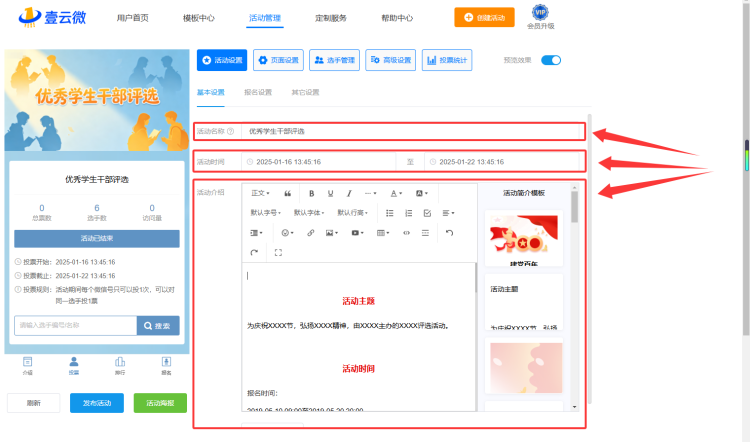750x442 pixels.
Task: Open the 正文 heading style dropdown
Action: [x=260, y=193]
